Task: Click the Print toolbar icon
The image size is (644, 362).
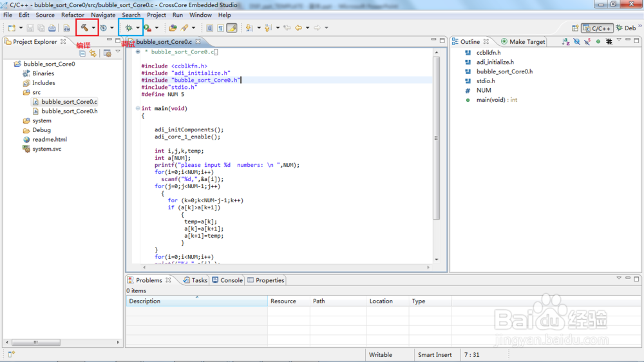Action: pos(52,28)
